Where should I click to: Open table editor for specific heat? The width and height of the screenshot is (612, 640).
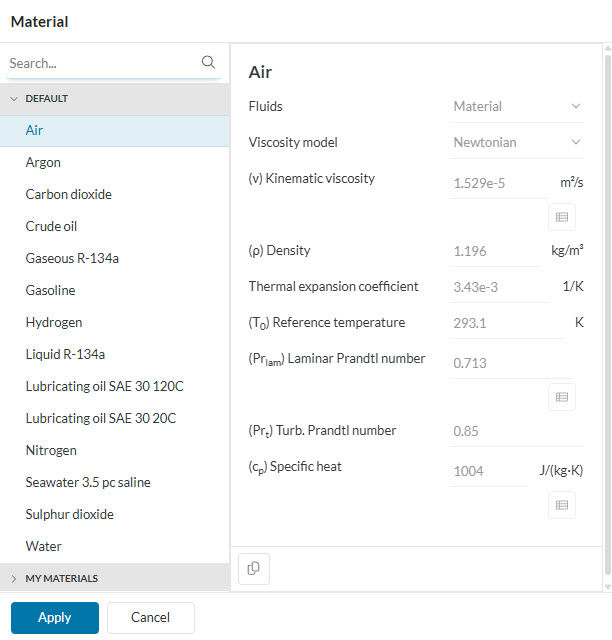pyautogui.click(x=561, y=505)
